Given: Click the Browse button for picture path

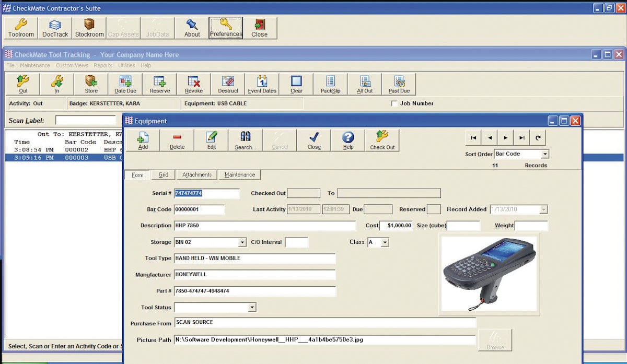Looking at the screenshot, I should click(x=494, y=340).
